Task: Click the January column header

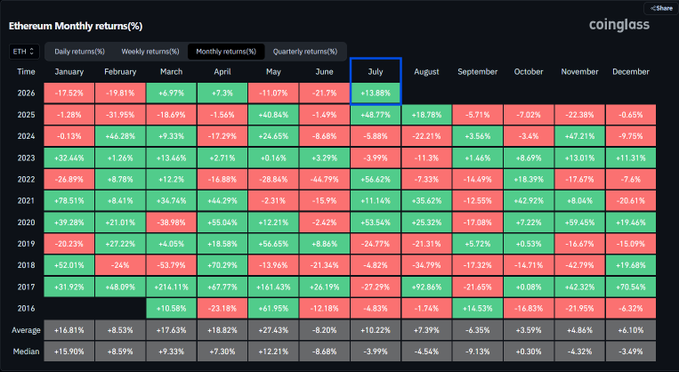Action: [x=69, y=72]
